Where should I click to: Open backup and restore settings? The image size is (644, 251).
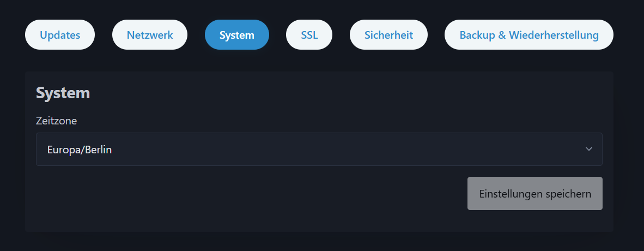point(529,35)
